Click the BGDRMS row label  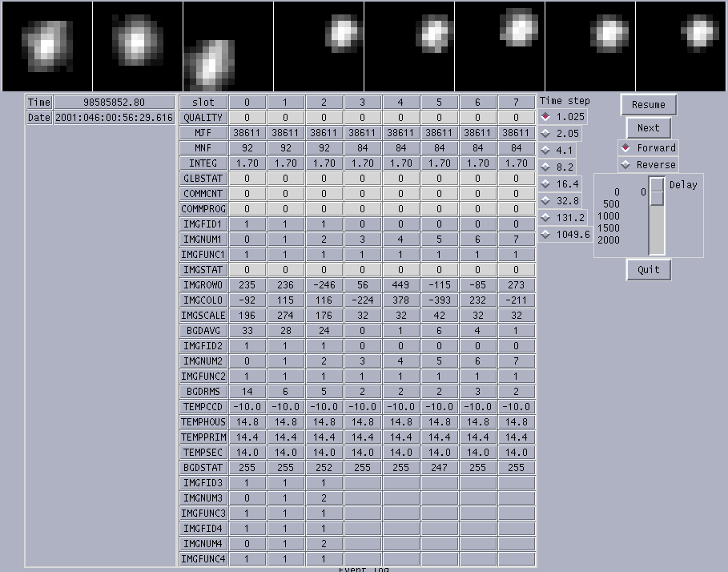(x=203, y=392)
